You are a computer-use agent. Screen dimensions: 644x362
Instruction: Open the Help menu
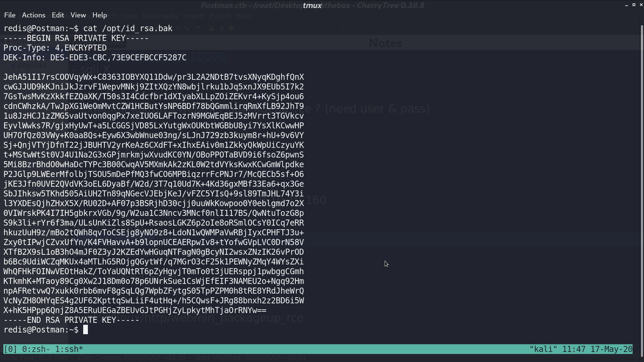100,15
